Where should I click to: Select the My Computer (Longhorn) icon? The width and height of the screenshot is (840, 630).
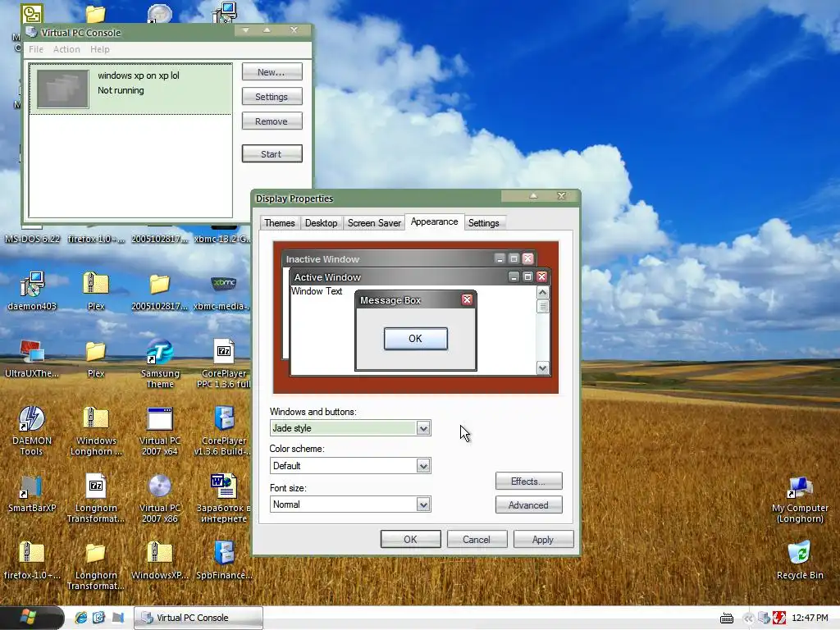point(799,487)
